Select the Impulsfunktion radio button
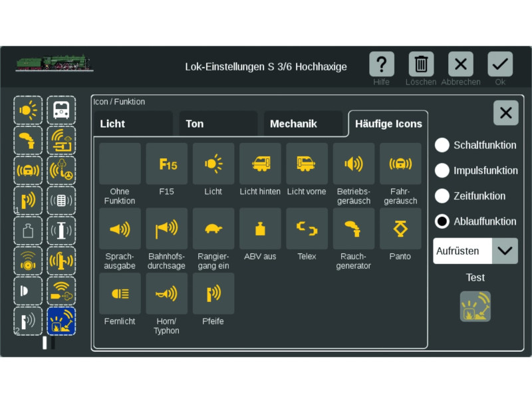 pos(442,170)
